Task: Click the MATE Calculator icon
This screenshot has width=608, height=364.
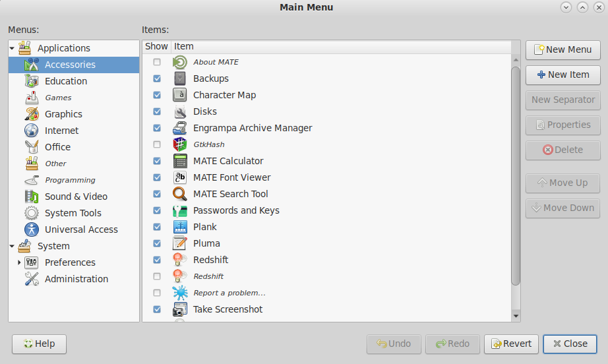Action: [180, 161]
